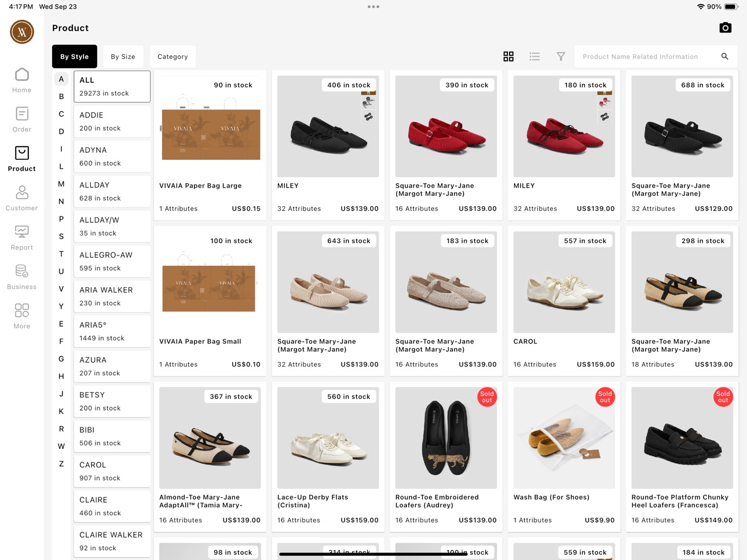Tap the search magnifier icon
The image size is (747, 560).
pos(724,56)
